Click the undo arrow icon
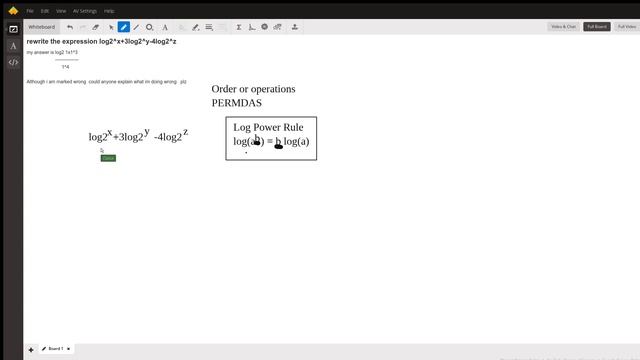The height and width of the screenshot is (360, 640). tap(70, 27)
